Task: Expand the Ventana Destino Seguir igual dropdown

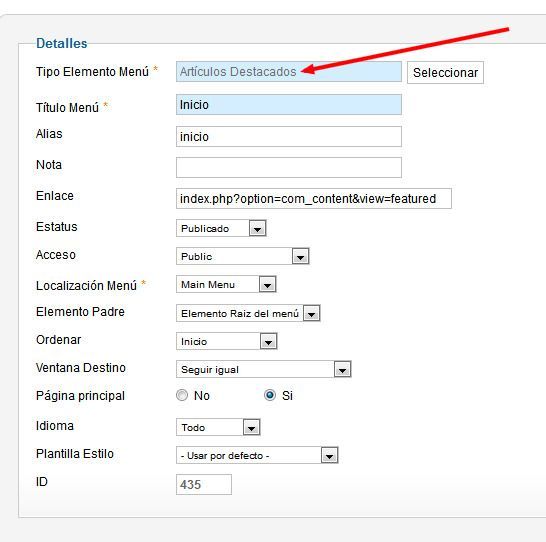Action: tap(264, 369)
